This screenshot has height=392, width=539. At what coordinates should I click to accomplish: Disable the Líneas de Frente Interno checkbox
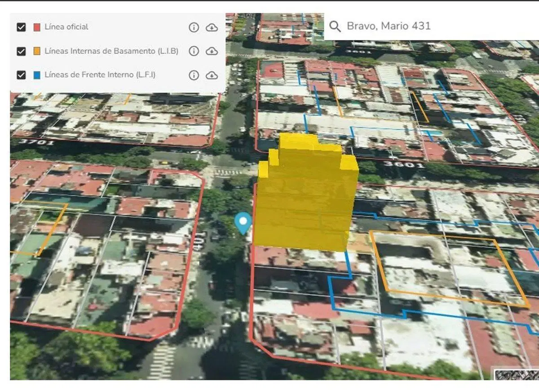click(21, 75)
